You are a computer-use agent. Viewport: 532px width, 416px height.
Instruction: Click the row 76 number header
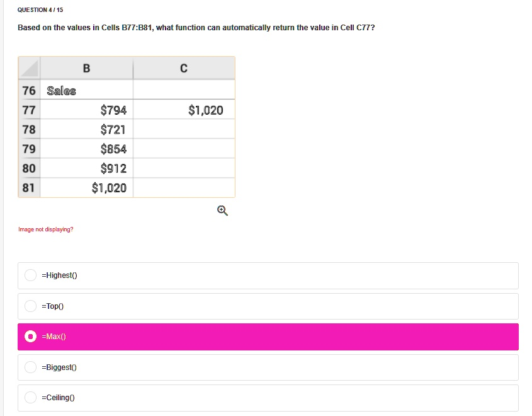30,91
